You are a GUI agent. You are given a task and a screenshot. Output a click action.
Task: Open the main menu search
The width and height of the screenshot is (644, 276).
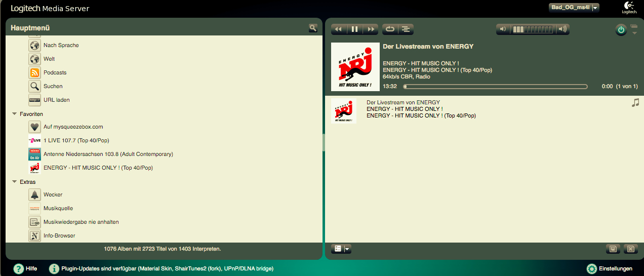pos(313,28)
